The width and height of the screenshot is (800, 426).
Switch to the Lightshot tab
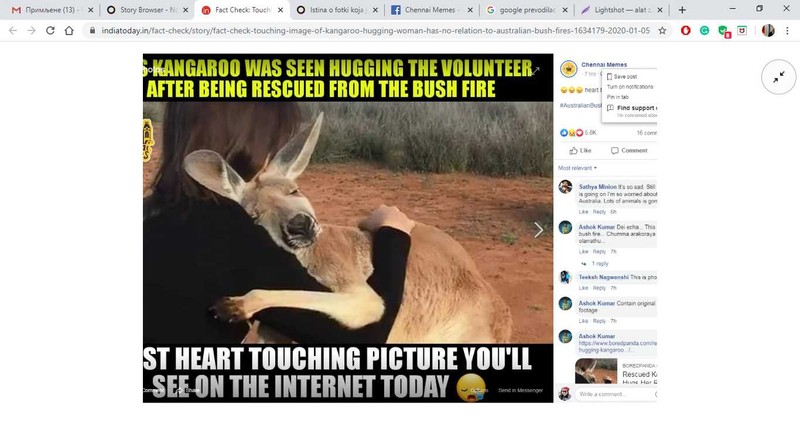coord(622,10)
